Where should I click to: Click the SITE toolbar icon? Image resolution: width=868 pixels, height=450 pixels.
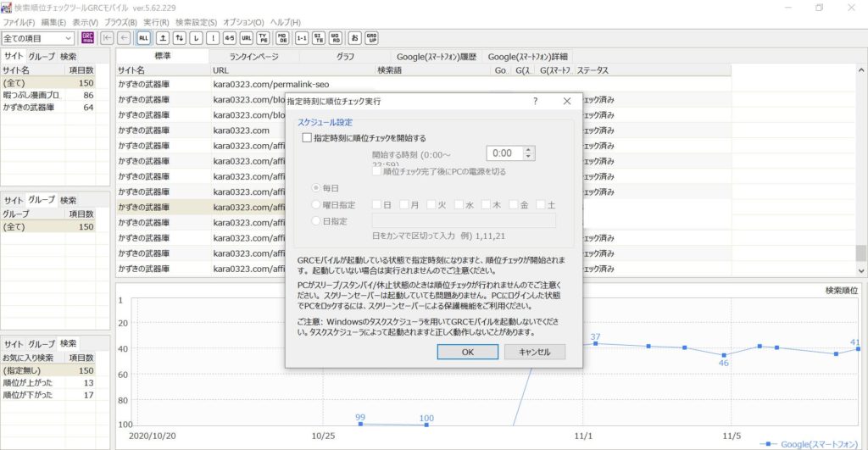pos(319,37)
